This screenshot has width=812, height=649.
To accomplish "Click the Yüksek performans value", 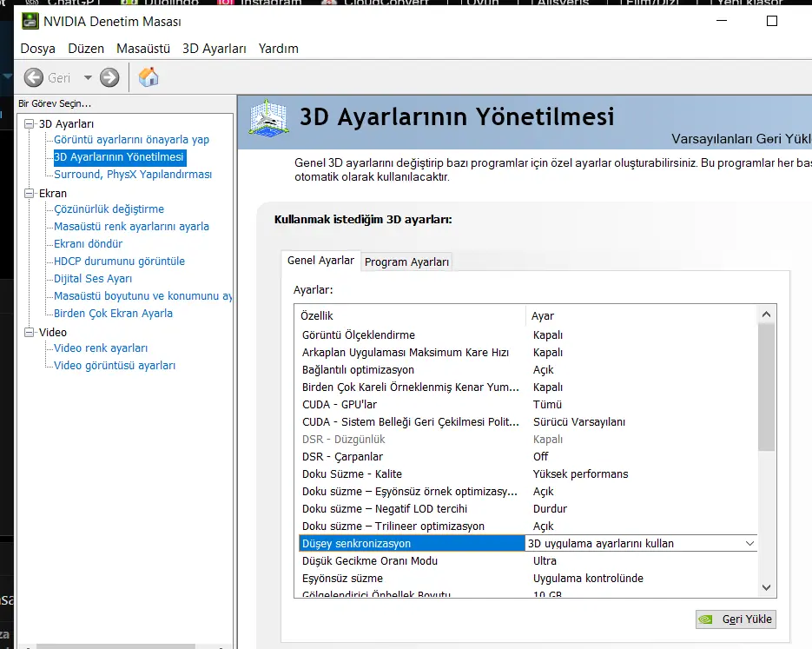I will click(x=580, y=474).
